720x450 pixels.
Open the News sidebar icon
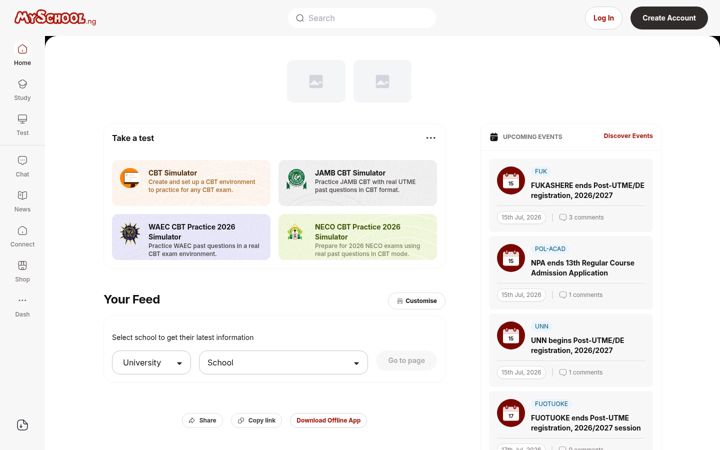click(22, 196)
